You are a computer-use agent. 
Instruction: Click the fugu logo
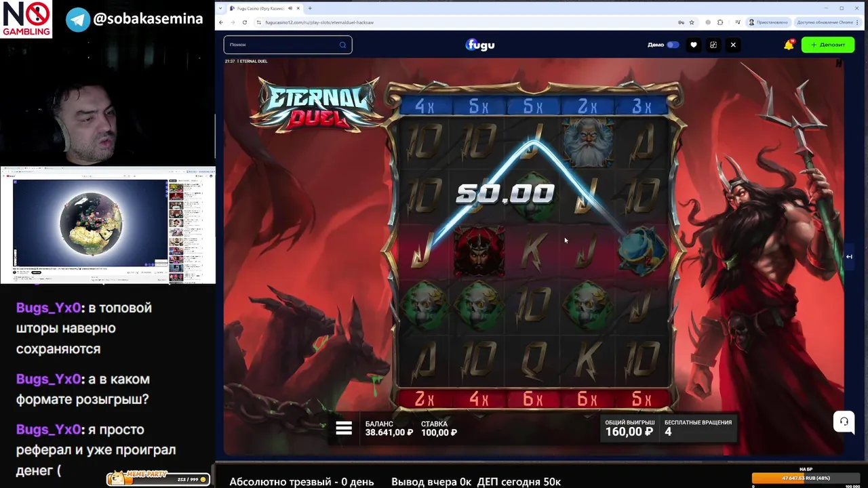pos(480,45)
